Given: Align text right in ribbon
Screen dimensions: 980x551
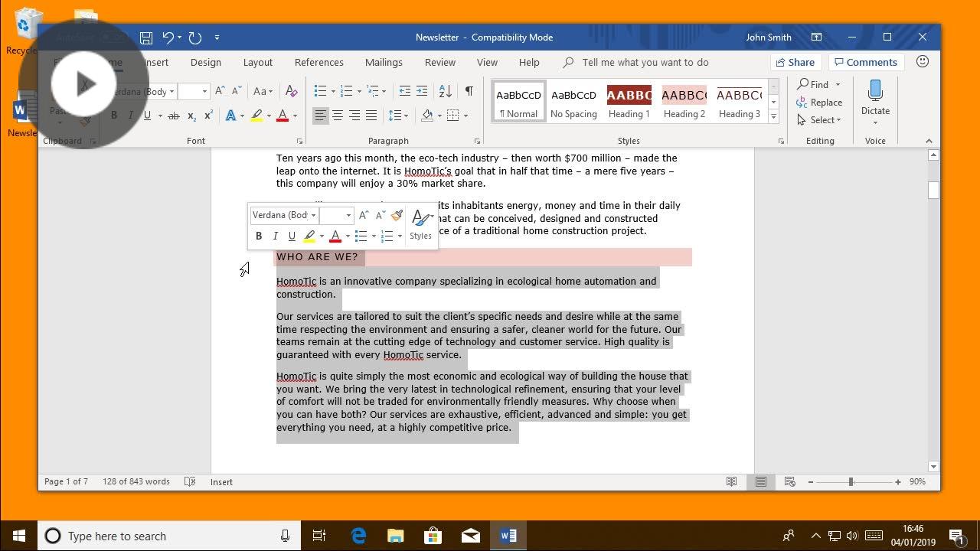Looking at the screenshot, I should [x=354, y=116].
